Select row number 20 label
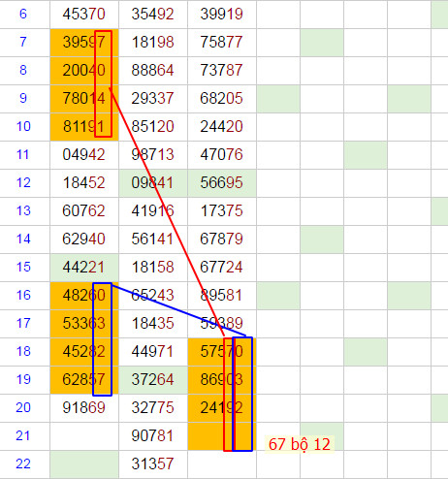Screen dimensions: 448x479 pos(23,408)
